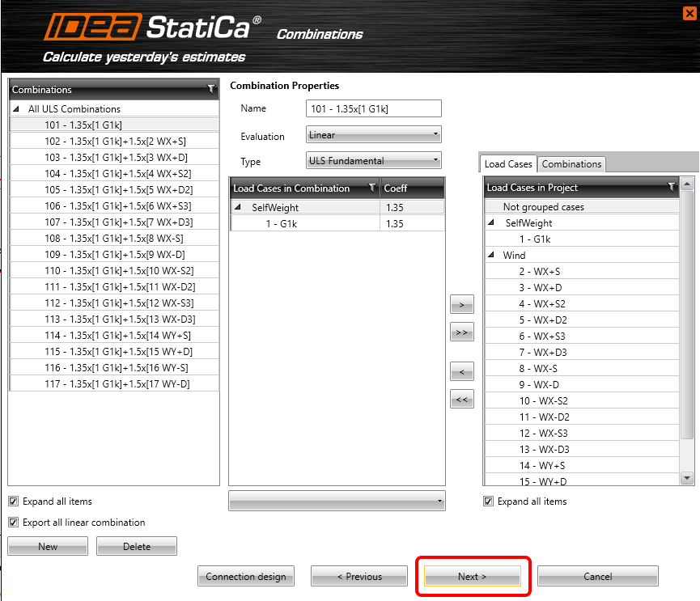Screen dimensions: 700x601
Task: Toggle Expand all items under Load Cases in Project
Action: 489,501
